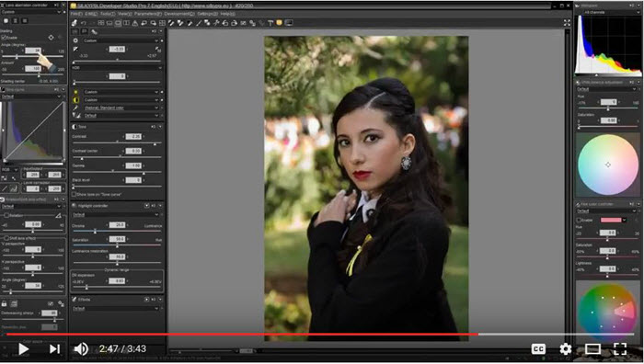Open the Parameters menu
The width and height of the screenshot is (644, 364).
(148, 14)
